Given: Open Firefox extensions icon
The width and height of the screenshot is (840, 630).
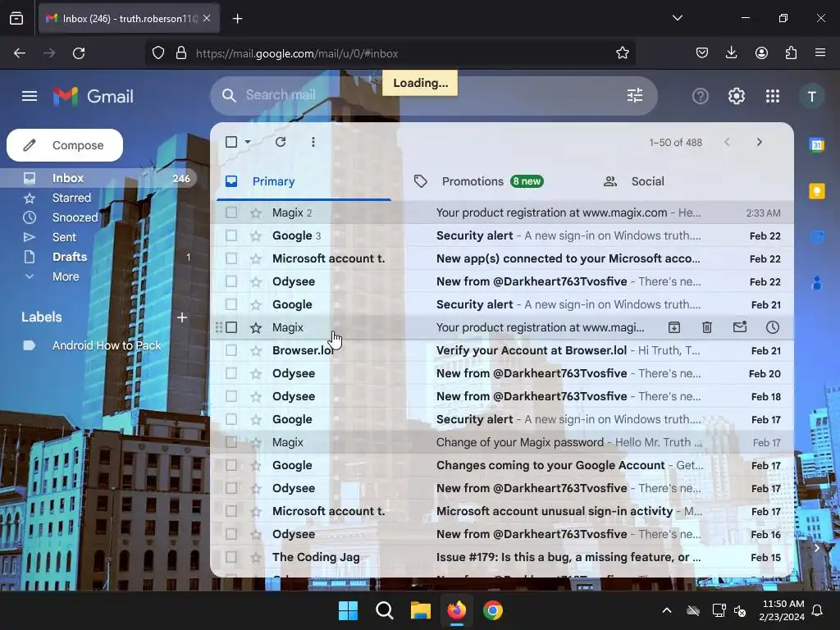Looking at the screenshot, I should [x=791, y=52].
